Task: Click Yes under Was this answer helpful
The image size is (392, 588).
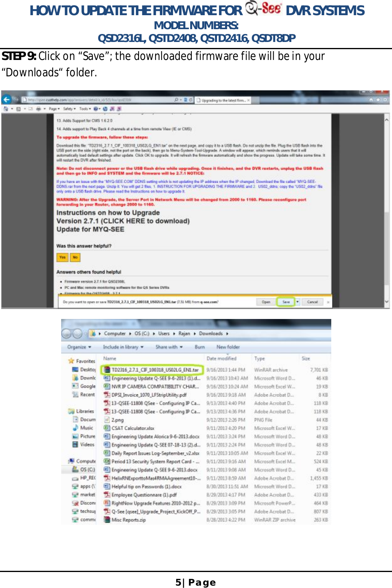Action: (63, 257)
